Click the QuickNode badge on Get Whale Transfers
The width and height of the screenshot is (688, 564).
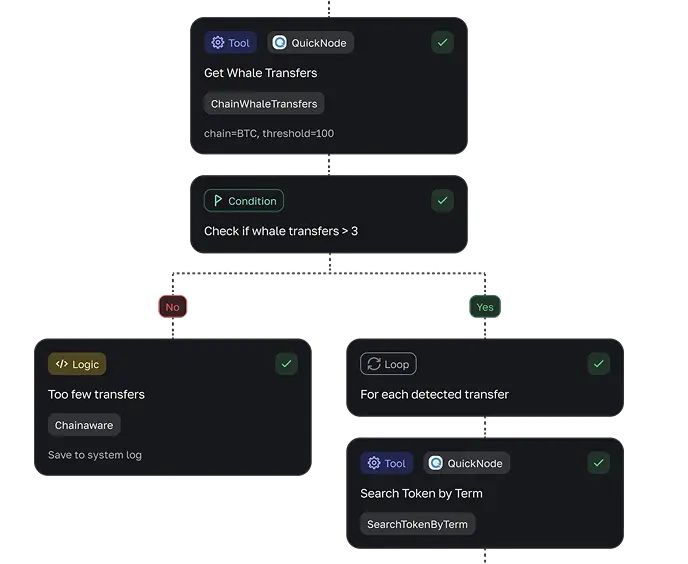point(310,43)
